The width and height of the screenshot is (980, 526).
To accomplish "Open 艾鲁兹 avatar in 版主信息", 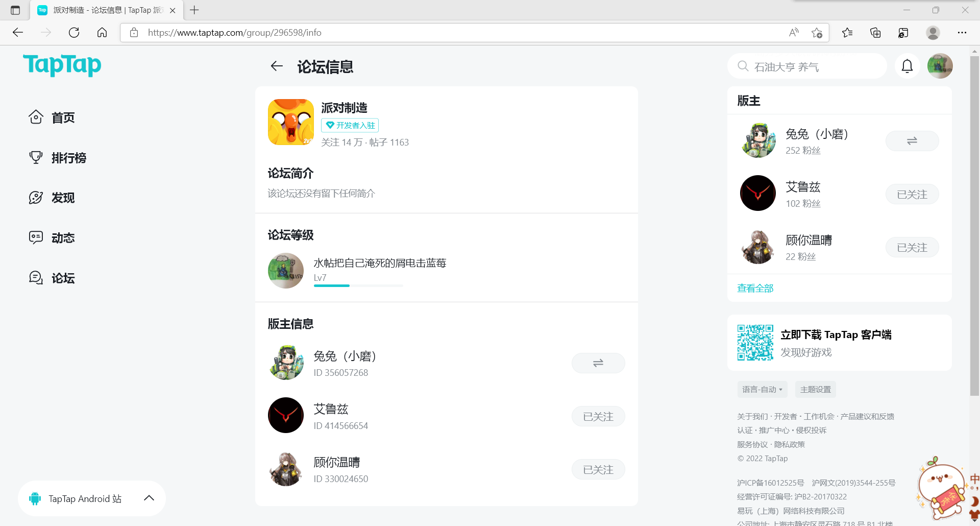I will click(286, 415).
